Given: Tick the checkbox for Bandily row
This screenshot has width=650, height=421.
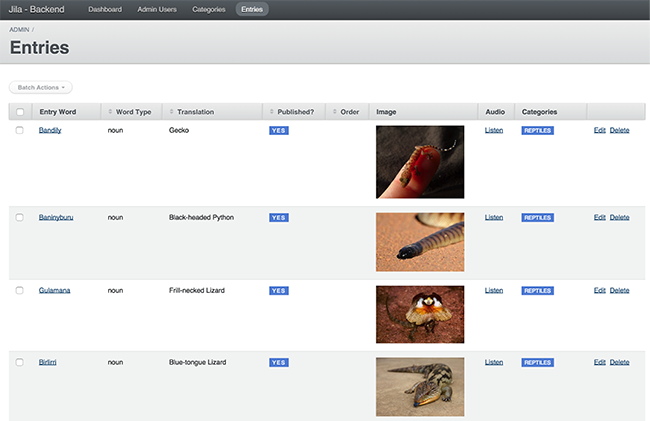Looking at the screenshot, I should pos(19,131).
